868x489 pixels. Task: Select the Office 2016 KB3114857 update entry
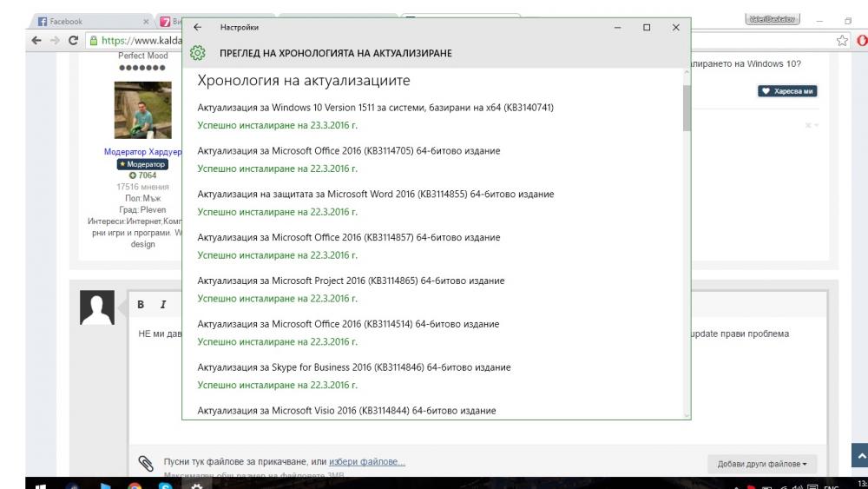click(x=349, y=237)
